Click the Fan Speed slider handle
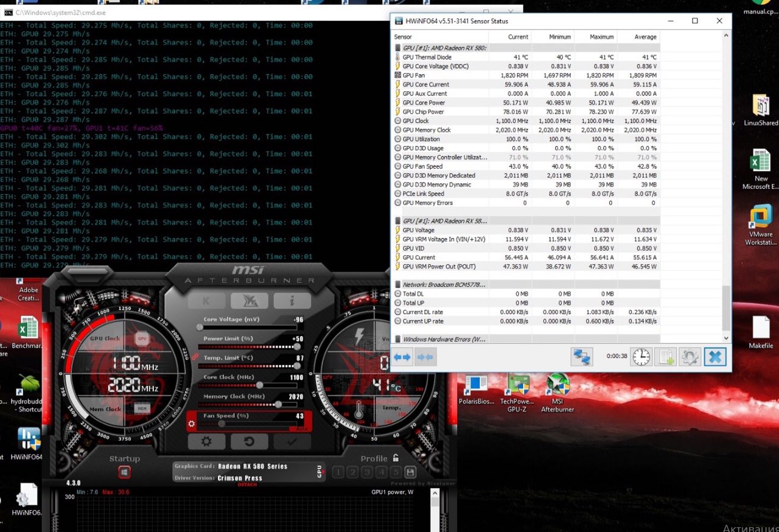The width and height of the screenshot is (779, 532). coord(222,424)
